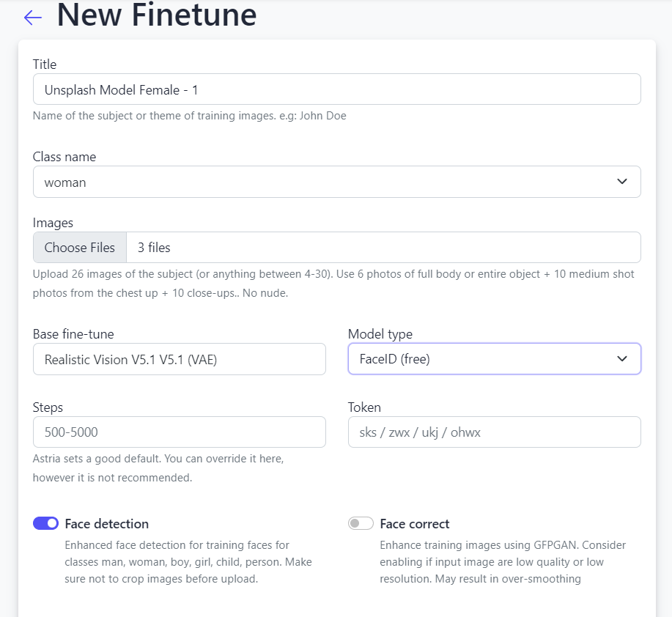Click the 'Model type' field label
Viewport: 672px width, 617px height.
tap(380, 334)
